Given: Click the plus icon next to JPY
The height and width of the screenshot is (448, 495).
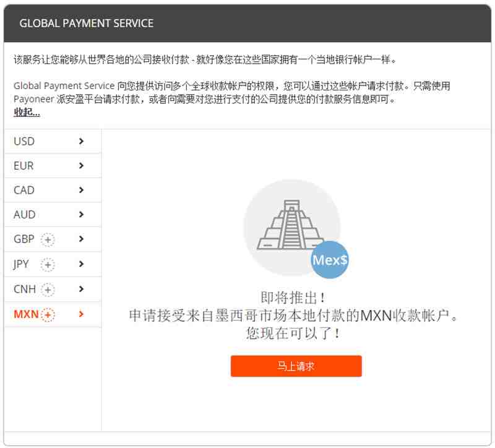Looking at the screenshot, I should tap(48, 265).
